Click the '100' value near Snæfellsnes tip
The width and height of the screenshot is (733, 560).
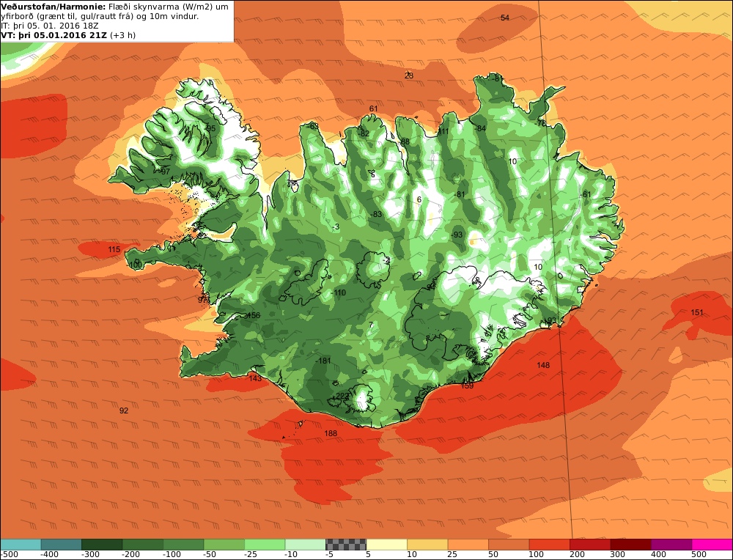(136, 265)
